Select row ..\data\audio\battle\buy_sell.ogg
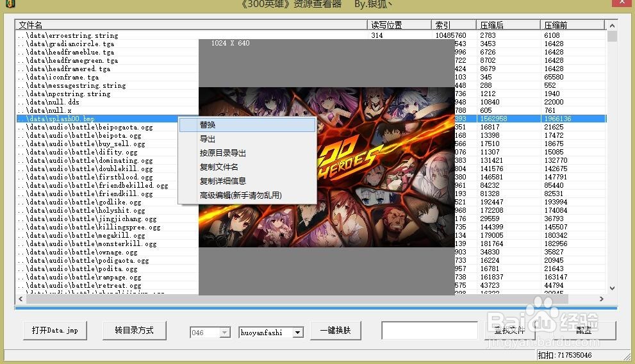 tap(311, 144)
